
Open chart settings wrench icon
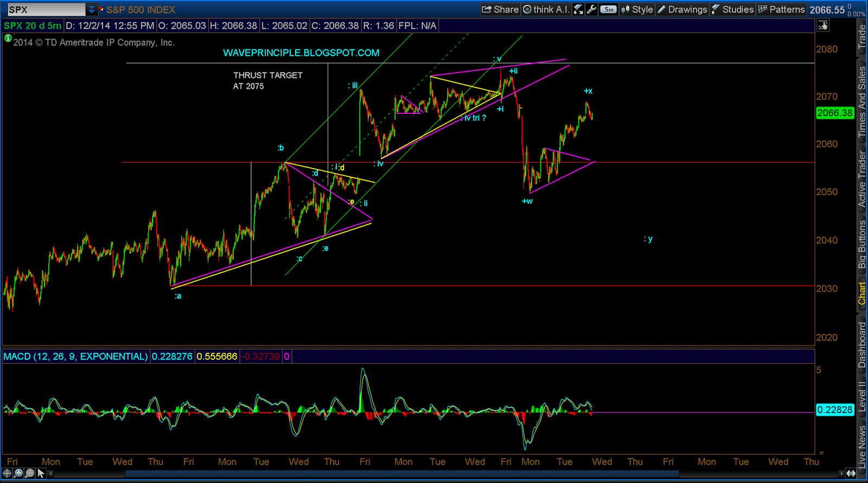click(x=591, y=9)
